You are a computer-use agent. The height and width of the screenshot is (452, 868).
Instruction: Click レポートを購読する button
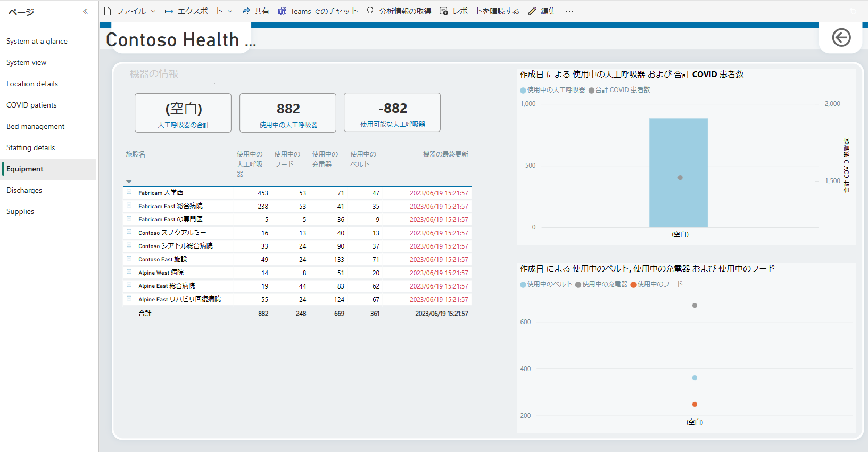click(x=480, y=11)
